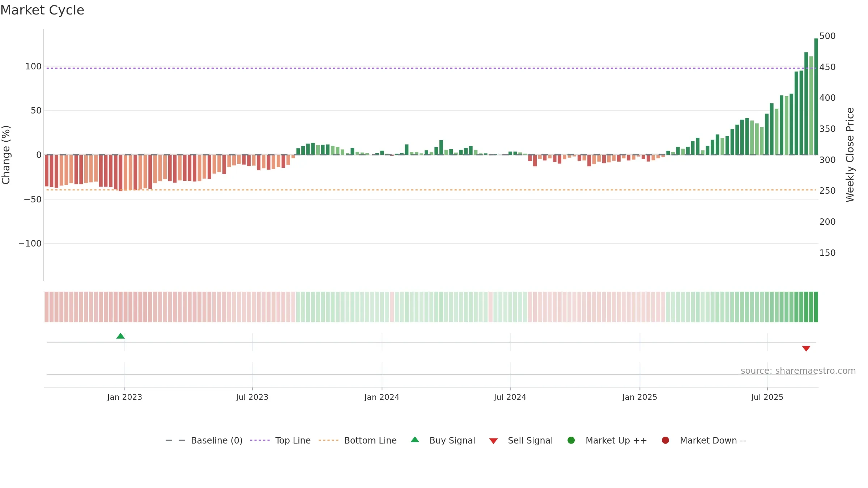868x488 pixels.
Task: Click the gray dashed baseline legend sample
Action: click(175, 440)
